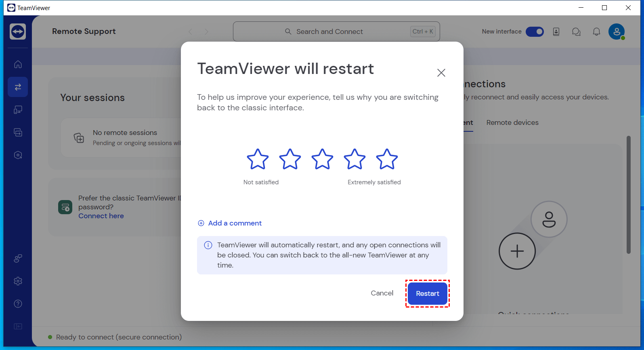Image resolution: width=644 pixels, height=350 pixels.
Task: Rate with the first star
Action: pos(258,159)
